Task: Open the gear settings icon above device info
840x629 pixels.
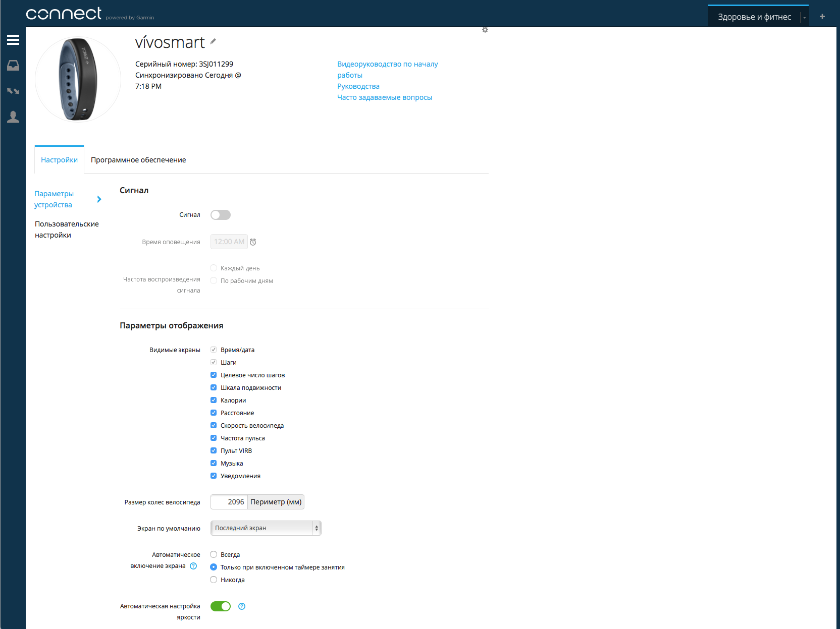Action: pyautogui.click(x=485, y=30)
